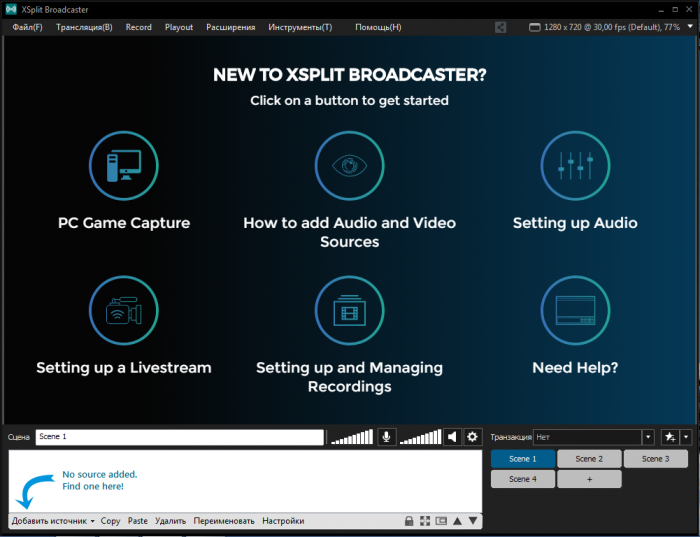Open audio settings gear icon

pyautogui.click(x=473, y=437)
